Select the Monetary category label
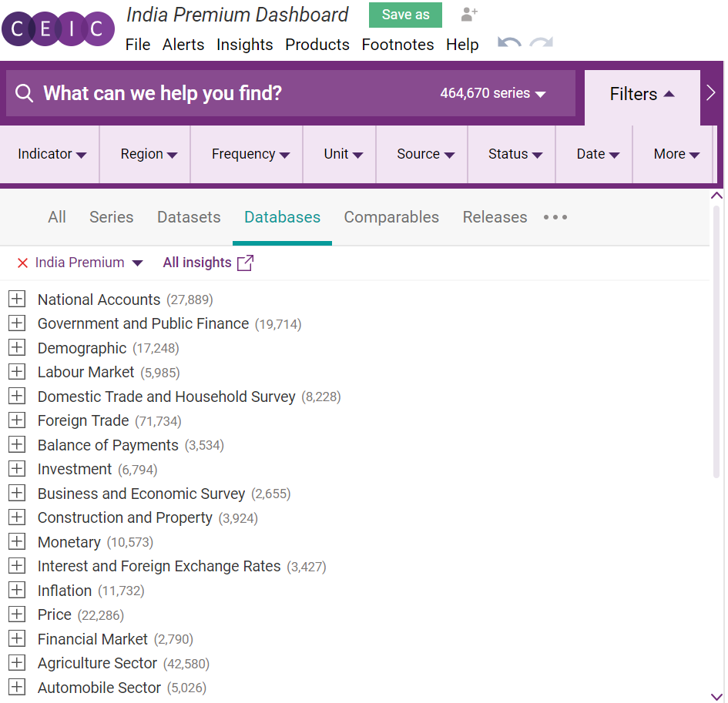 [x=69, y=542]
